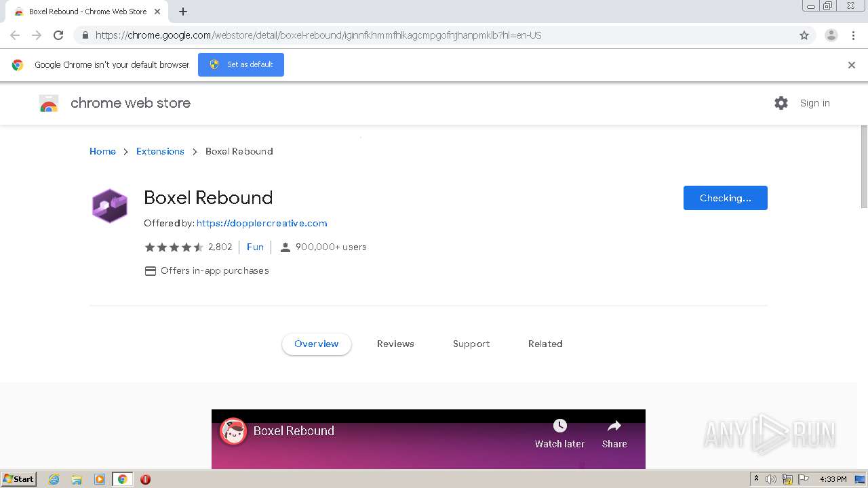Open web store settings gear
Image resolution: width=868 pixels, height=488 pixels.
point(781,103)
